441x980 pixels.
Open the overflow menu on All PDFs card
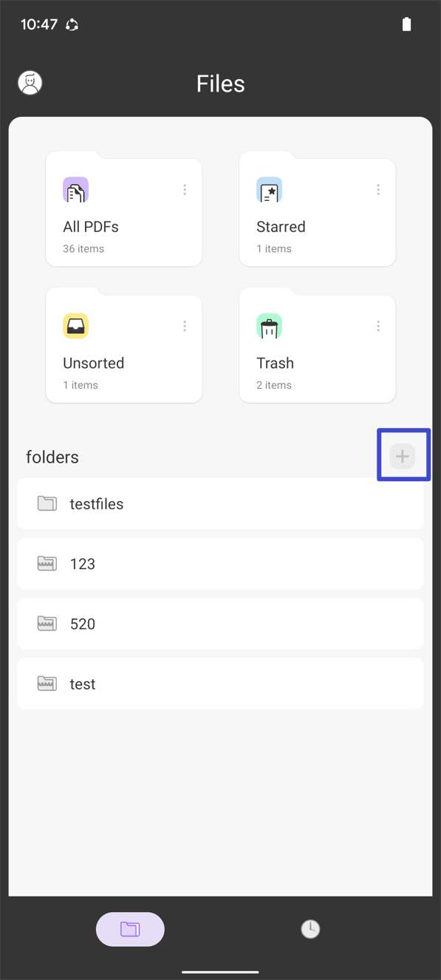[x=185, y=190]
